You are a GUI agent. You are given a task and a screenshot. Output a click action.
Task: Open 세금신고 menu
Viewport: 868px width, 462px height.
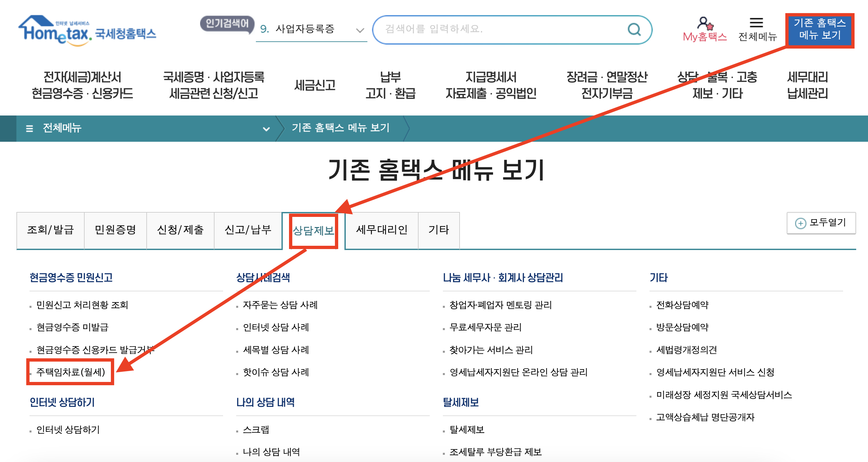pyautogui.click(x=315, y=85)
